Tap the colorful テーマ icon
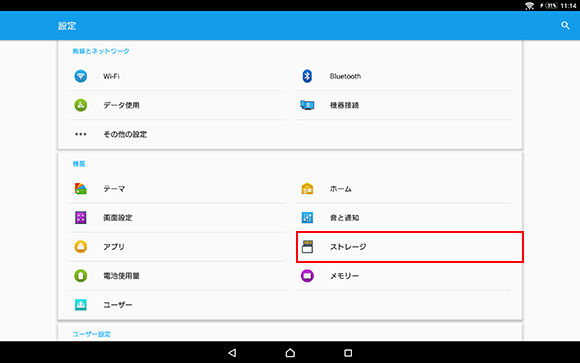The image size is (580, 363). (x=81, y=189)
